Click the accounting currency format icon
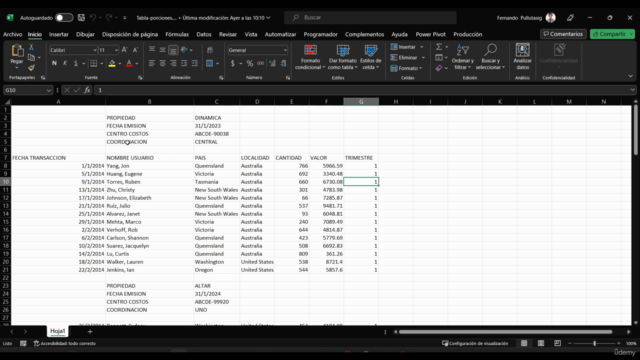Screen dimensions: 640x360 click(233, 63)
